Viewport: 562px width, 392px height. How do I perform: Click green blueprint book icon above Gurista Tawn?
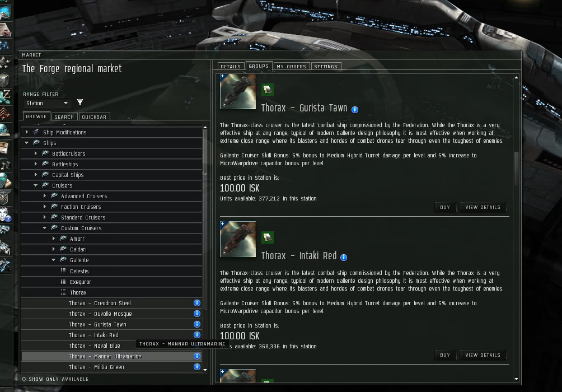(268, 90)
